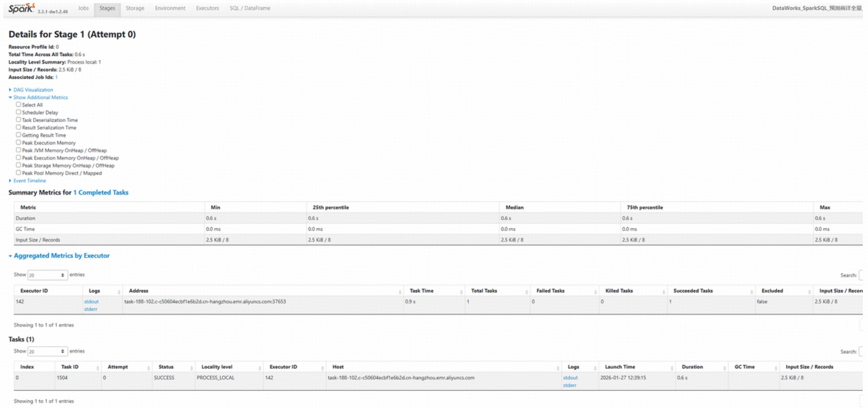Go to the Environment tab
Screen dimensions: 868x408
coord(170,8)
